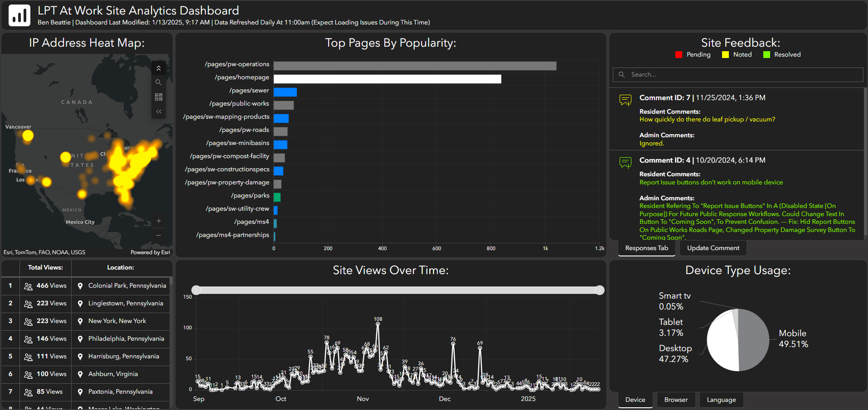Open the Responses Tab in Site Feedback
The width and height of the screenshot is (868, 410).
[x=646, y=248]
